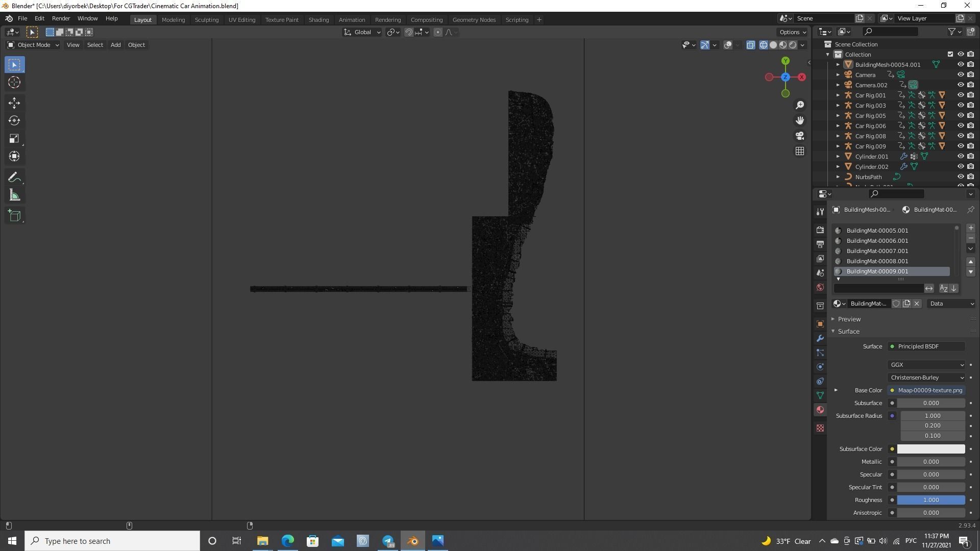Select the Annotate tool

(x=14, y=178)
